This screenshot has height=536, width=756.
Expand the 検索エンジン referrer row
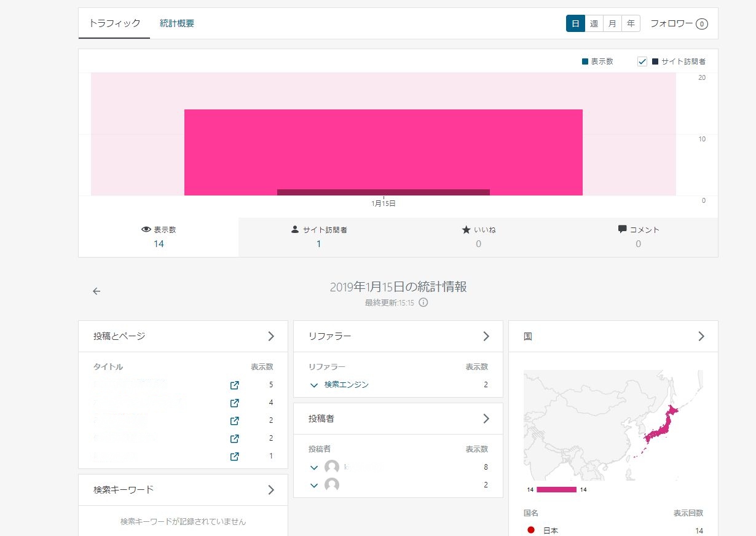pos(314,385)
